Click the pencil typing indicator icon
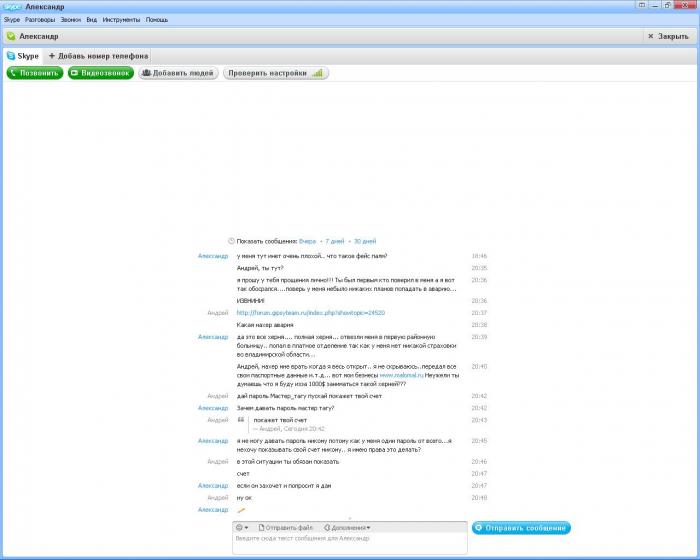 tap(241, 510)
